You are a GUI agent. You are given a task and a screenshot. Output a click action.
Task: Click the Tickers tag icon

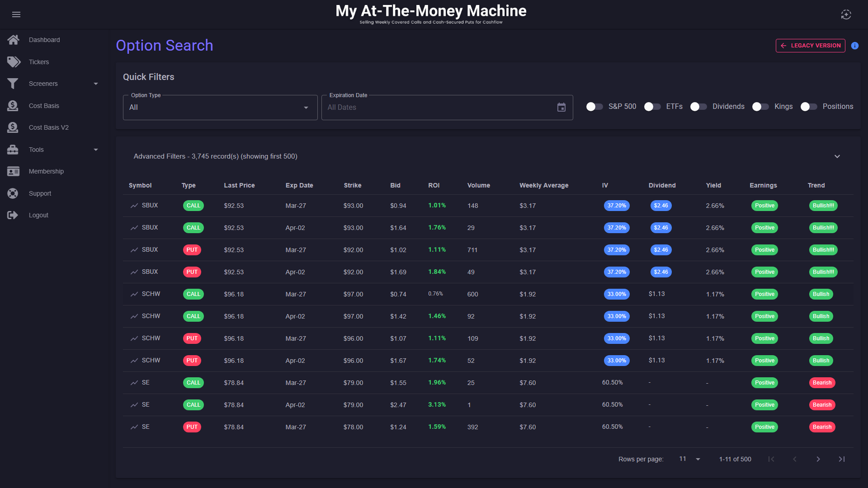coord(14,62)
